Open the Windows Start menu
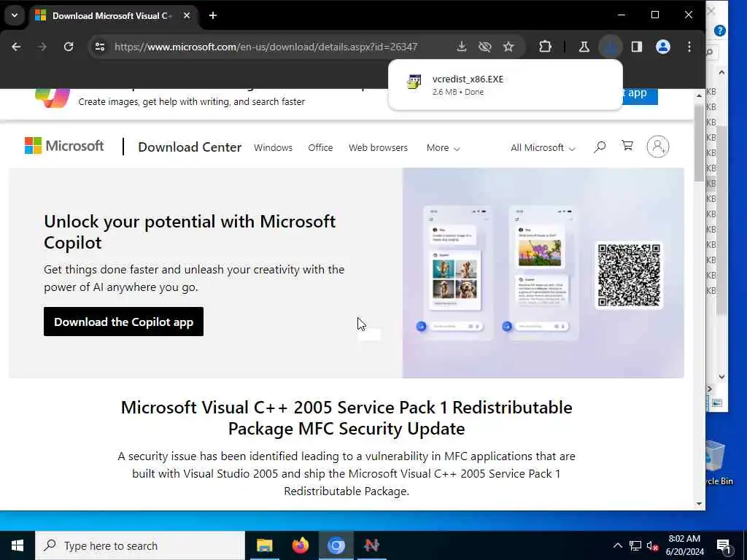This screenshot has width=747, height=560. tap(18, 545)
